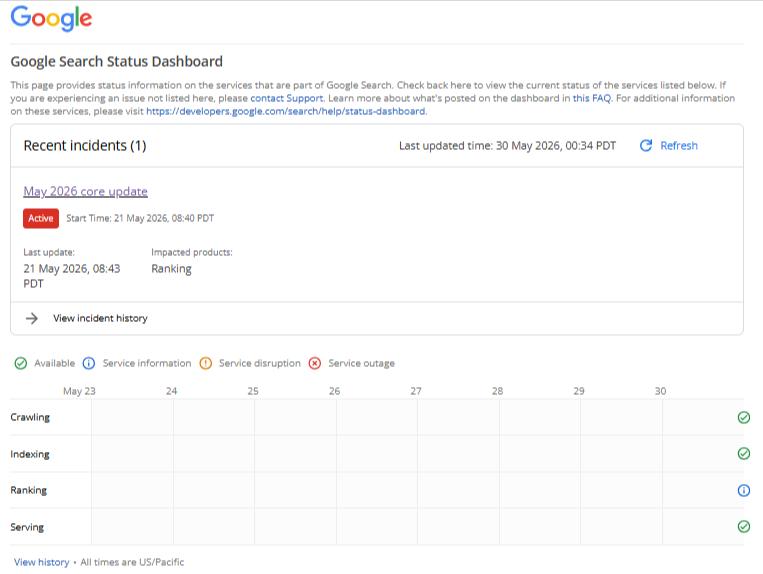Click the 28 date column header
The image size is (763, 574).
[497, 391]
